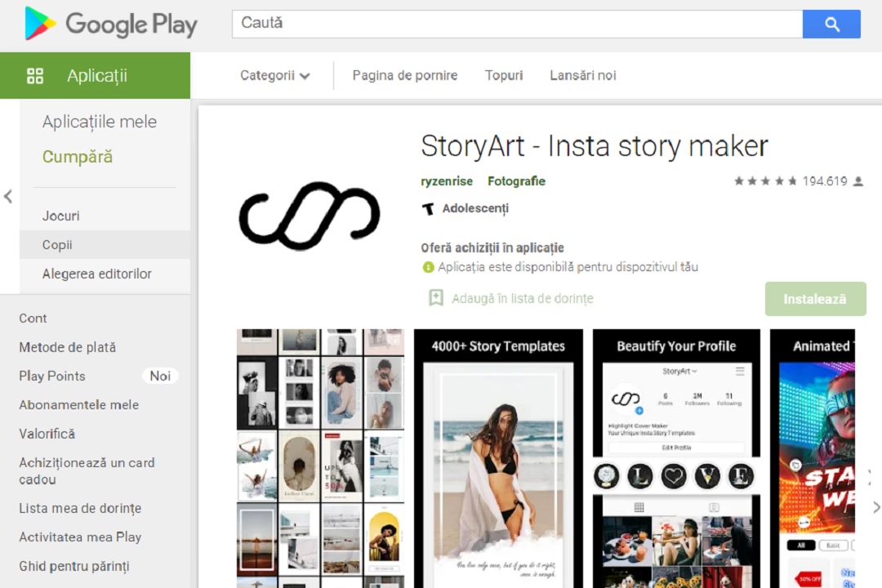Open Lista mea de dorințe
Viewport: 882px width, 588px height.
point(80,508)
